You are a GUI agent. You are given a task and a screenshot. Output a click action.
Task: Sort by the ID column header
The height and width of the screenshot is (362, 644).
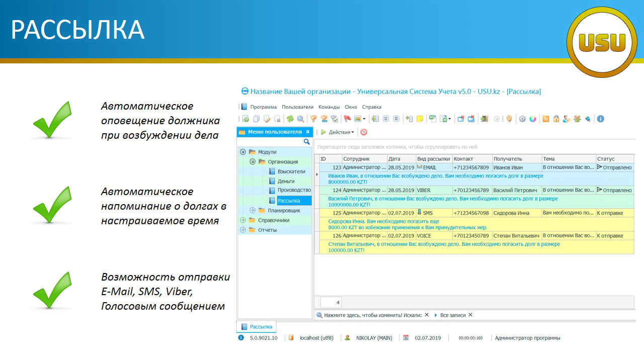click(x=331, y=159)
